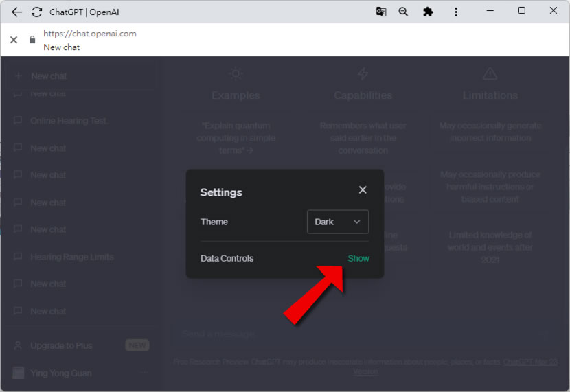570x392 pixels.
Task: Click the person icon beside Upgrade to Plus
Action: 18,345
